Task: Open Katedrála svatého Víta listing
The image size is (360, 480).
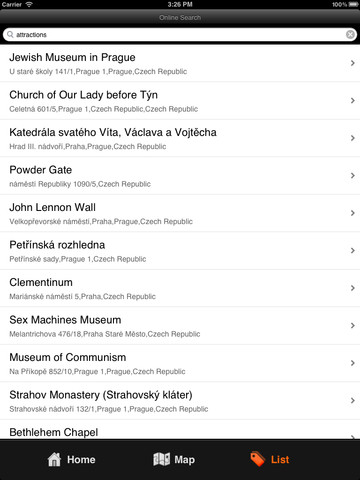Action: point(180,138)
